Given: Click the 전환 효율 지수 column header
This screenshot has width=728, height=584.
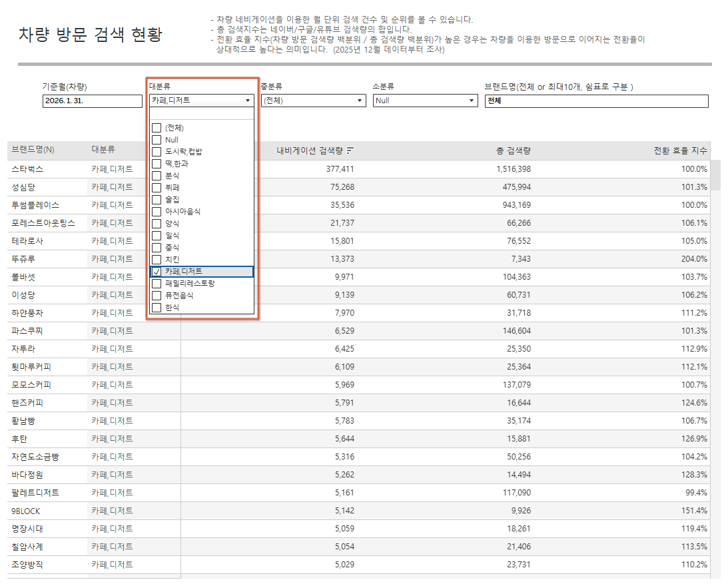Looking at the screenshot, I should pyautogui.click(x=679, y=150).
